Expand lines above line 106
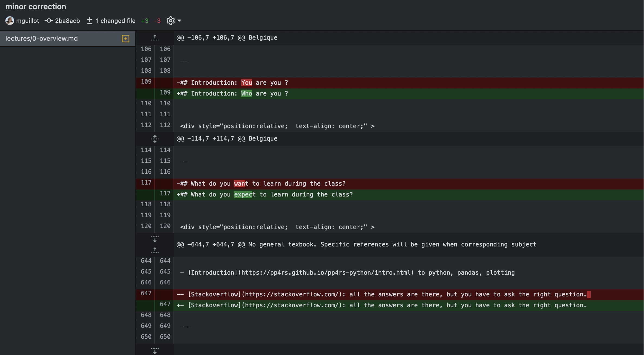This screenshot has height=355, width=644. [x=155, y=37]
